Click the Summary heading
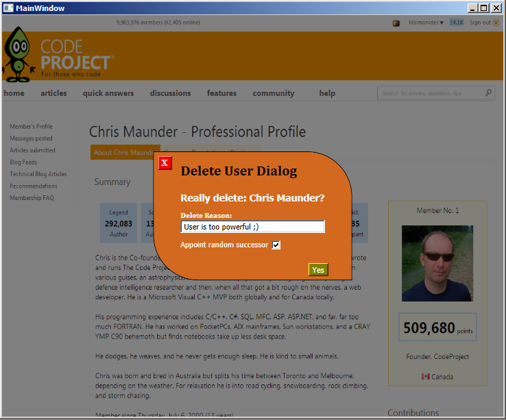Image resolution: width=506 pixels, height=420 pixels. pos(112,182)
